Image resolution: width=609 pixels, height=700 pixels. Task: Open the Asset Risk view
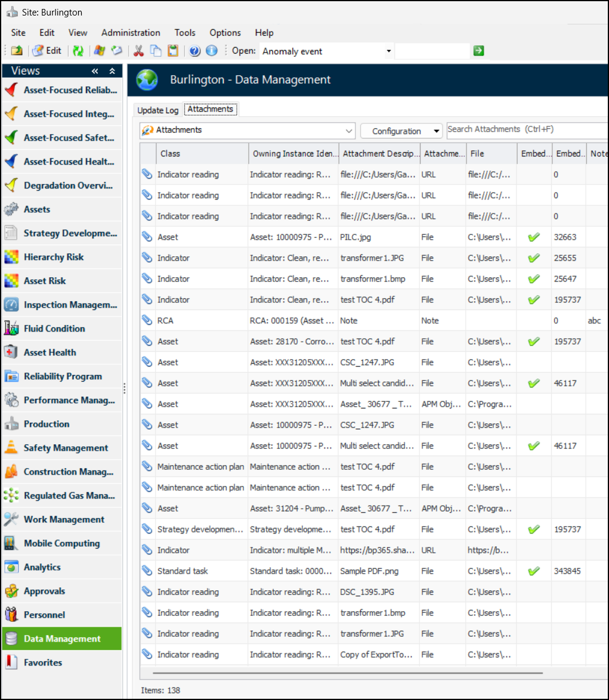click(x=61, y=281)
